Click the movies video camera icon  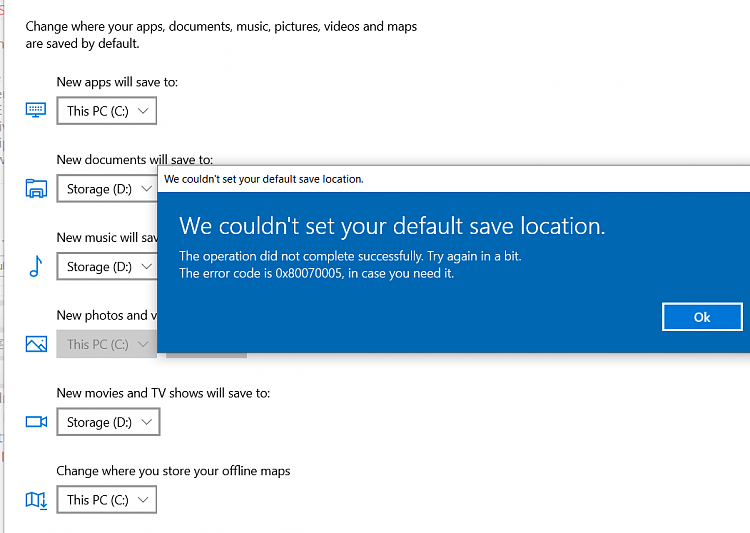(36, 422)
